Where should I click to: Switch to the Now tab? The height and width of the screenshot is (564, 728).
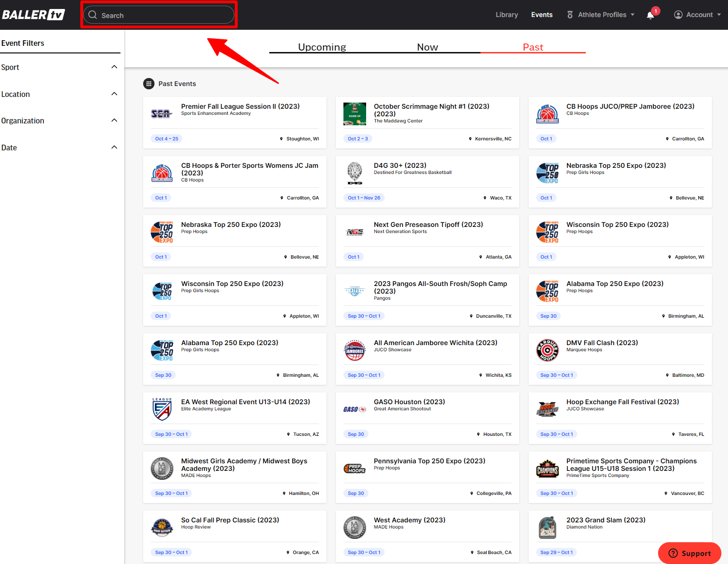click(428, 47)
